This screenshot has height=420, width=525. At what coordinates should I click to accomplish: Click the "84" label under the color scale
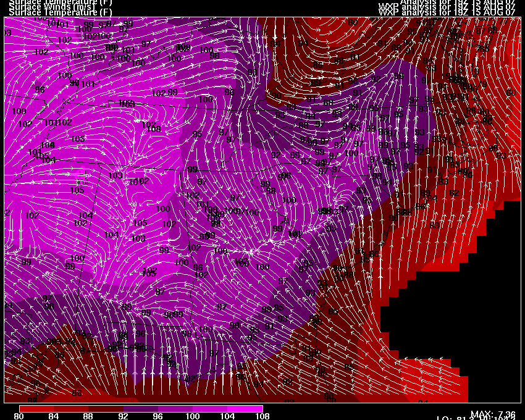[54, 416]
